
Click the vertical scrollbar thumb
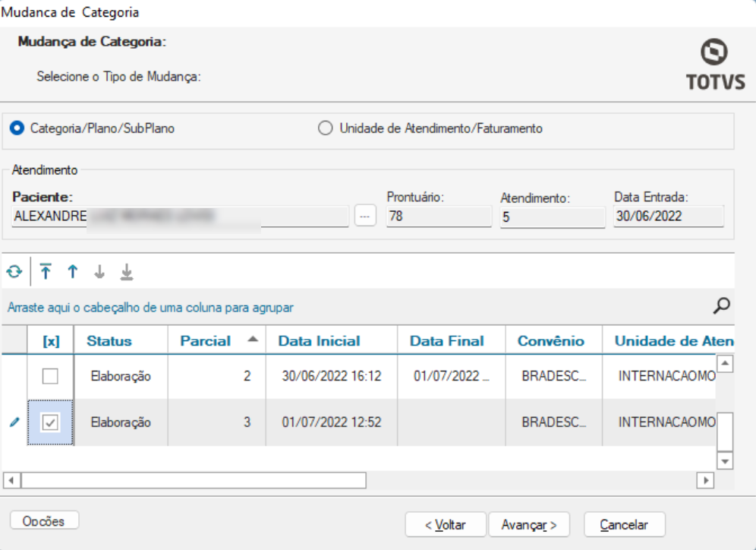coord(725,431)
